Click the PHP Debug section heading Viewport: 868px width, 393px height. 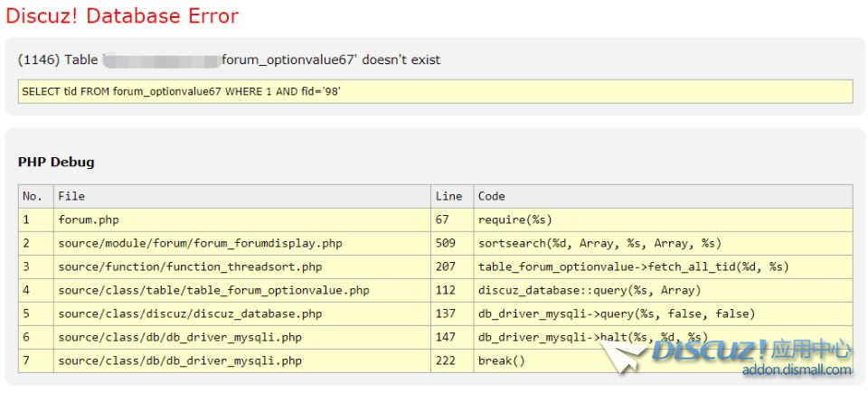click(x=56, y=163)
